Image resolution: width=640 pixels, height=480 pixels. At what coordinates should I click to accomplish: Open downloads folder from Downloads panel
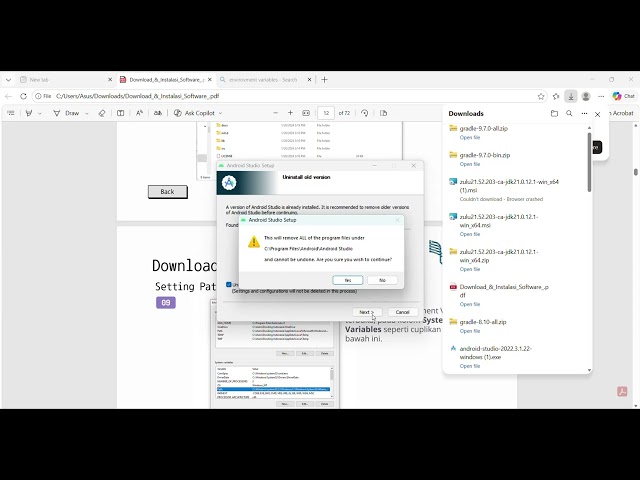click(x=554, y=113)
